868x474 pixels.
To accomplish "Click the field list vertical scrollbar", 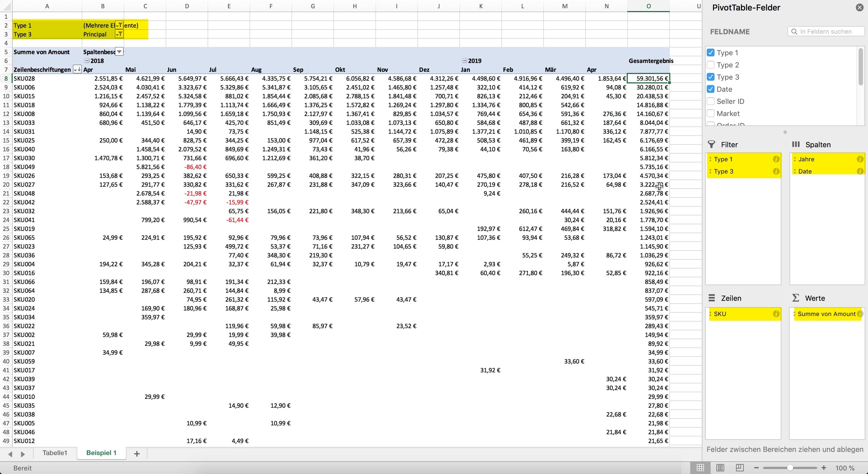I will coord(861,66).
